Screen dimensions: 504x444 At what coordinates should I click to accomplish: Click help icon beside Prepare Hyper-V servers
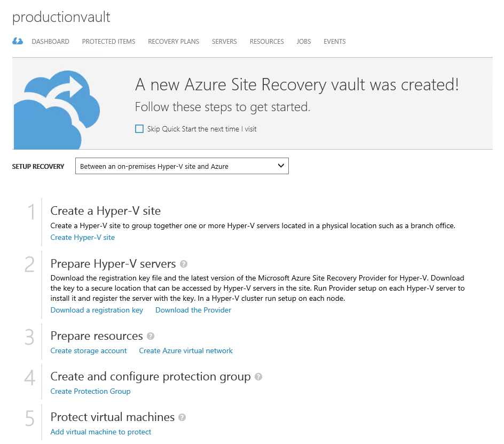(x=184, y=264)
